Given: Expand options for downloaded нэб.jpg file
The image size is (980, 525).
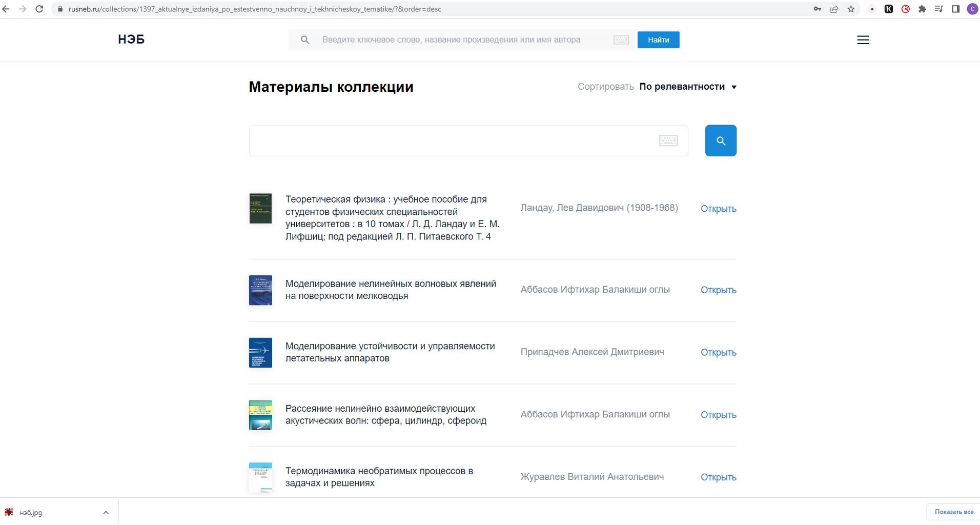Looking at the screenshot, I should [x=106, y=512].
